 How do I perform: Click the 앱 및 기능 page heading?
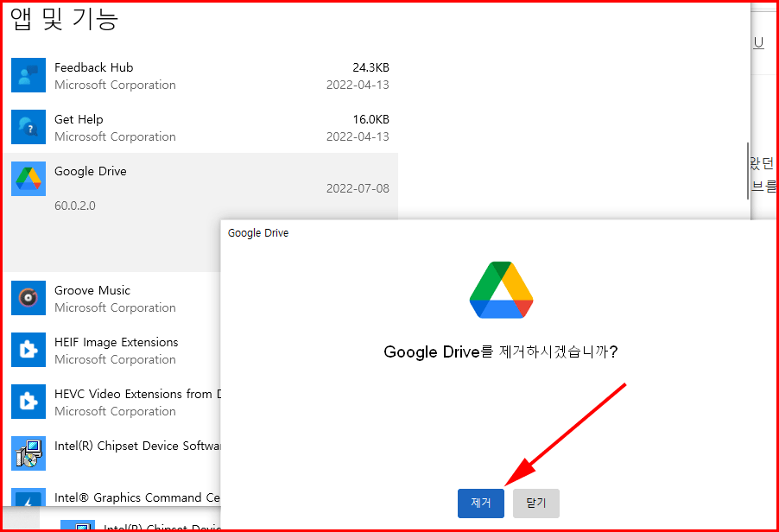coord(64,19)
